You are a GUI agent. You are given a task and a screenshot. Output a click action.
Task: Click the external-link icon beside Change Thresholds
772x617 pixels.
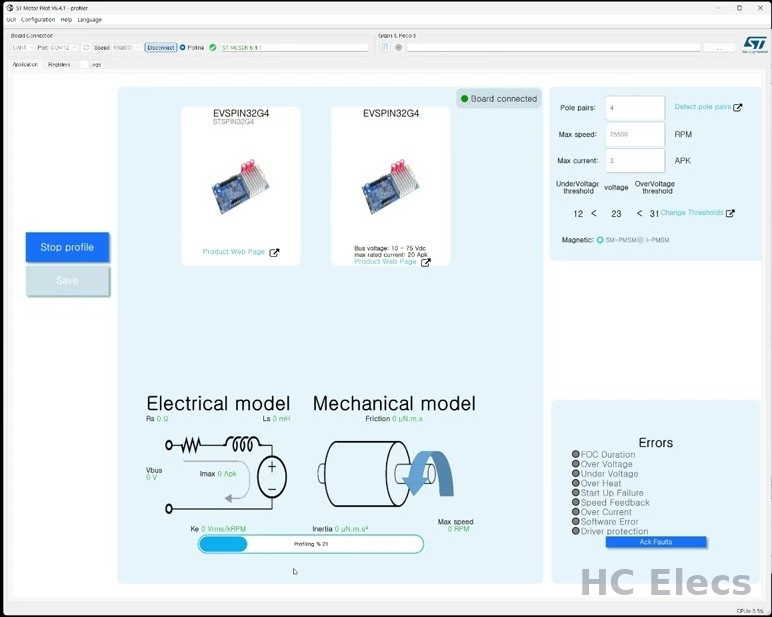731,213
